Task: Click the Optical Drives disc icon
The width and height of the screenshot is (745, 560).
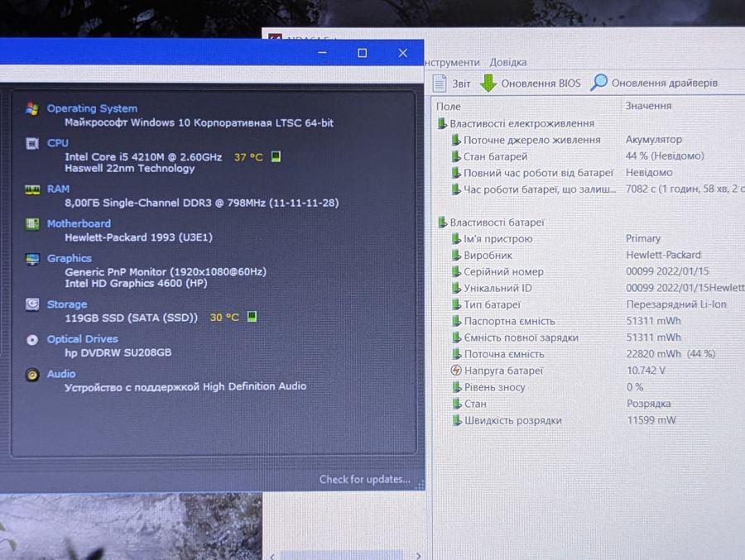Action: pyautogui.click(x=32, y=340)
